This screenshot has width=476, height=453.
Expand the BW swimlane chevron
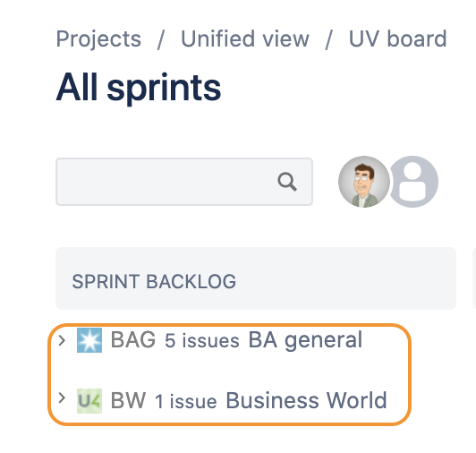62,398
